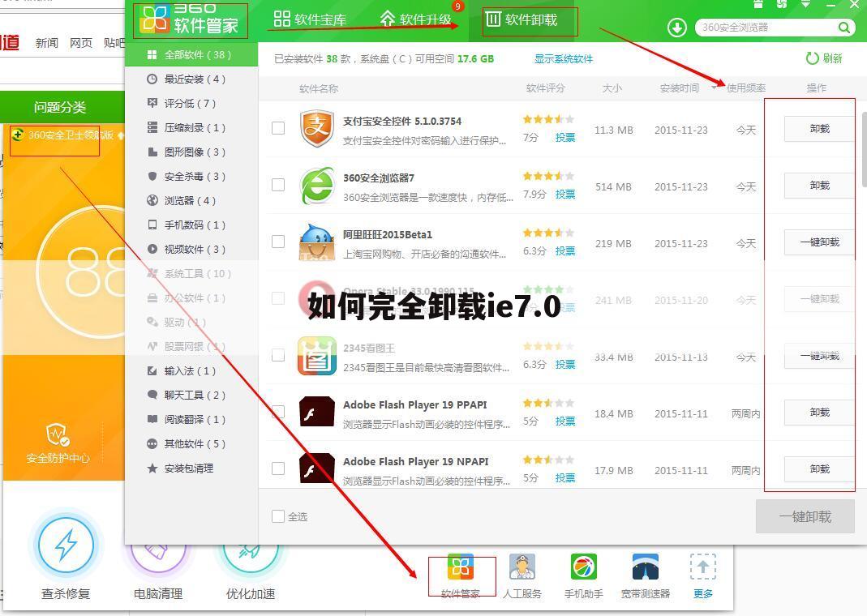Screen dimensions: 867x616
Task: Click the 安全杀毒 shield icon
Action: (x=152, y=176)
